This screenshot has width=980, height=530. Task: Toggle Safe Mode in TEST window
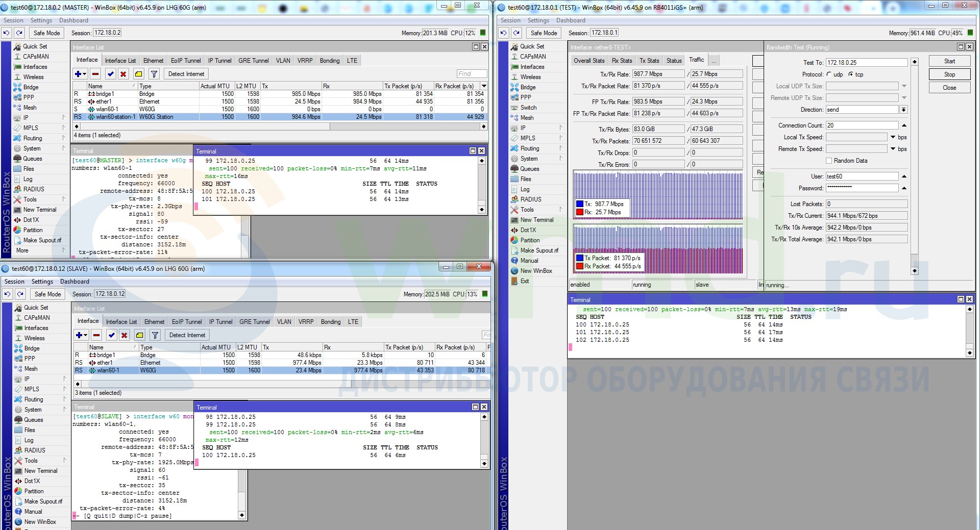[x=544, y=33]
